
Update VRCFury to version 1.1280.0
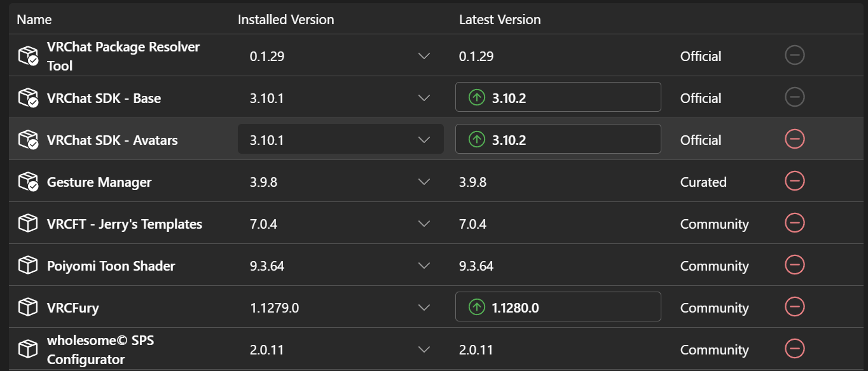[558, 307]
